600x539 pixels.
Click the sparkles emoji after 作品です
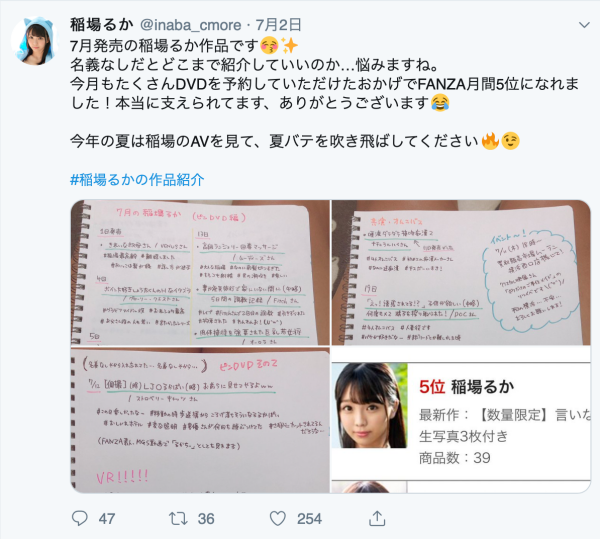coord(290,46)
